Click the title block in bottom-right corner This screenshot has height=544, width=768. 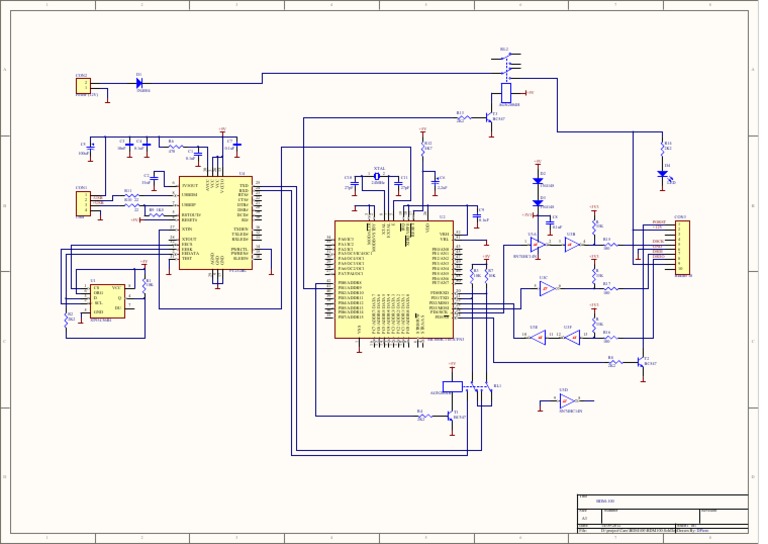coord(662,513)
